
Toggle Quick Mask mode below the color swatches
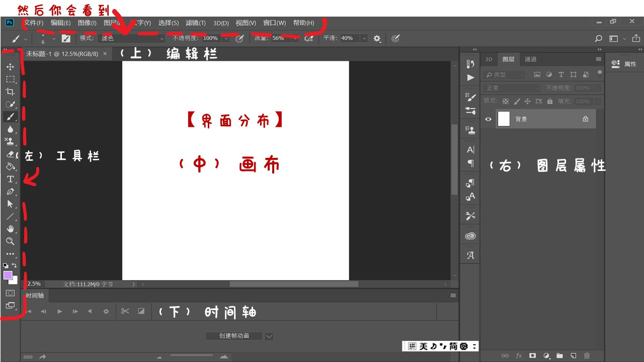click(x=10, y=293)
